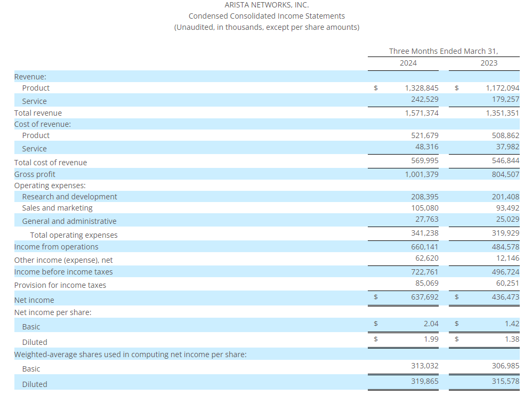
Task: Click 'Income from operations' label
Action: tap(57, 247)
